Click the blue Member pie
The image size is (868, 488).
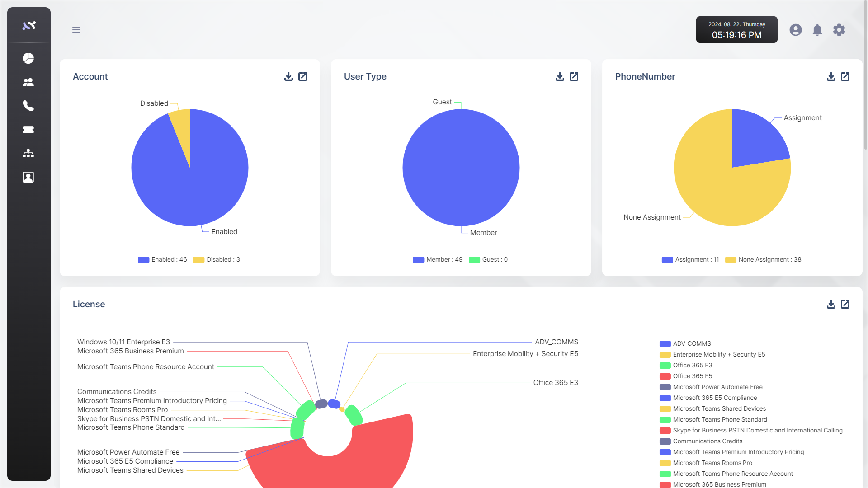[x=461, y=168]
